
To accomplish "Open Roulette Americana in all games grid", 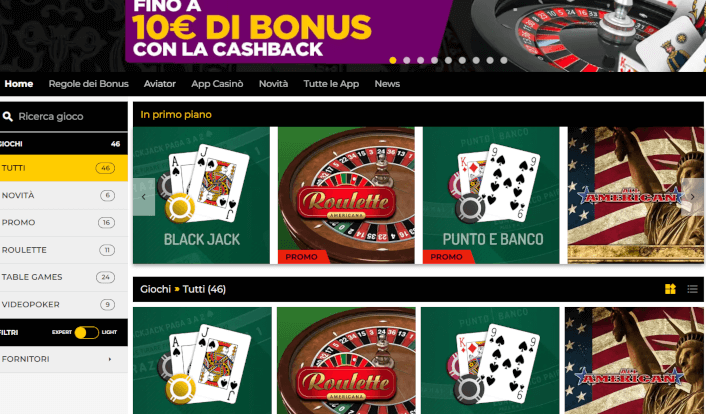I will pyautogui.click(x=346, y=360).
